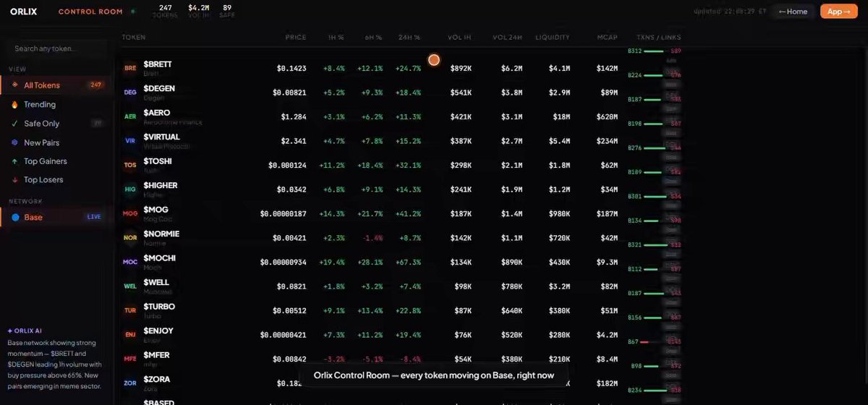Click the MOC badge of $MOCHI
Viewport: 868px width, 405px height.
click(x=130, y=262)
